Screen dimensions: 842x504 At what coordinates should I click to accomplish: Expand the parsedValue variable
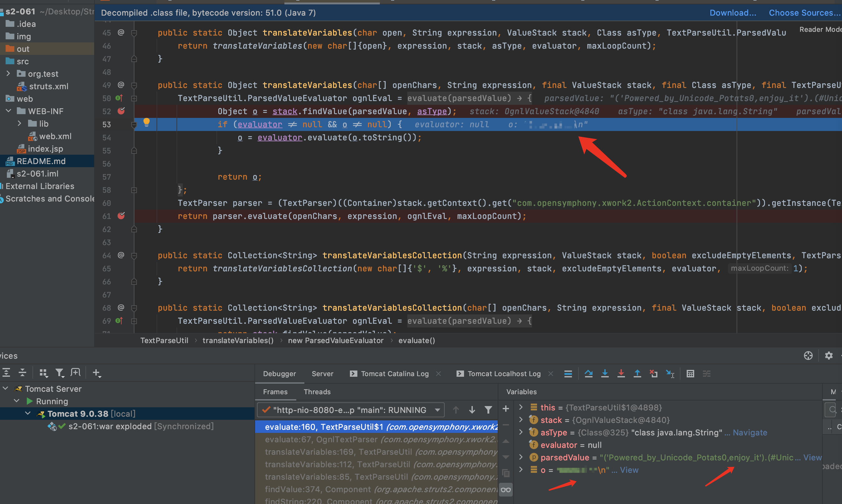tap(521, 457)
